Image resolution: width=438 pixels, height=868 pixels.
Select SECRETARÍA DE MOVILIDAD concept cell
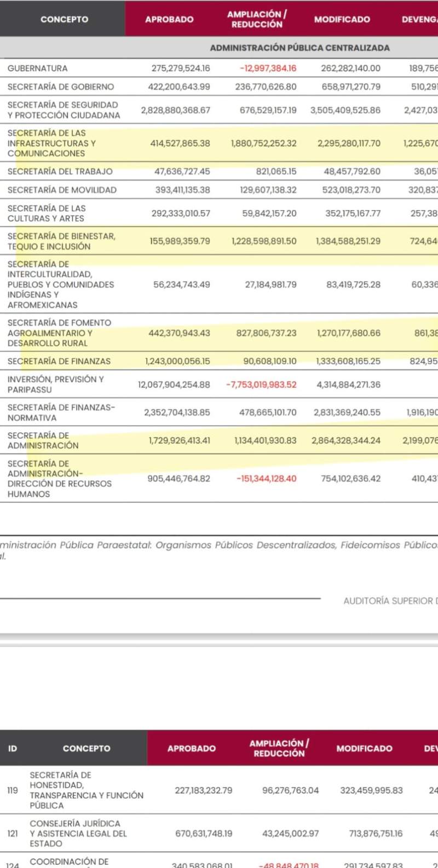62,190
